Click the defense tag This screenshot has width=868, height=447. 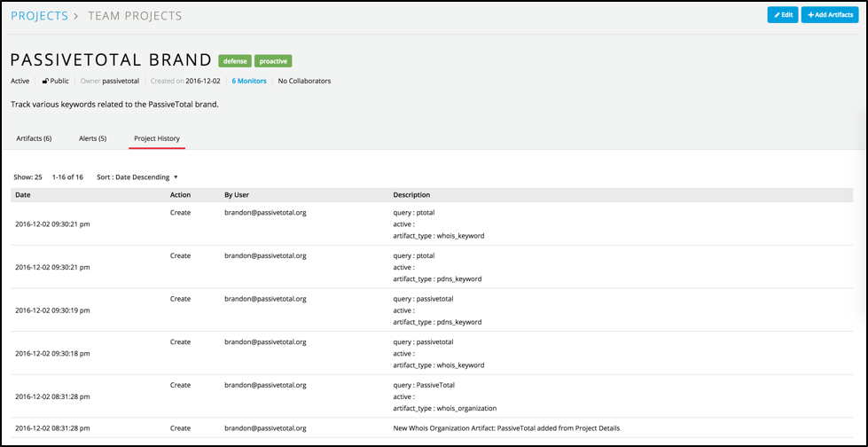point(235,61)
